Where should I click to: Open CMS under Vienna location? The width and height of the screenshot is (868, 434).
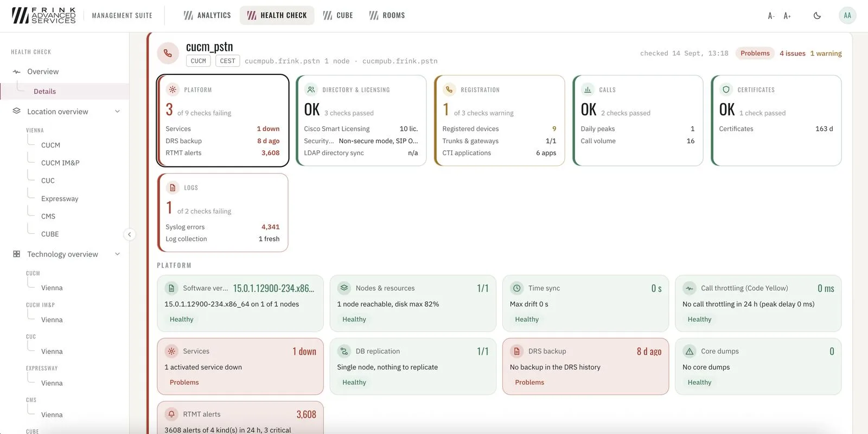coord(48,216)
